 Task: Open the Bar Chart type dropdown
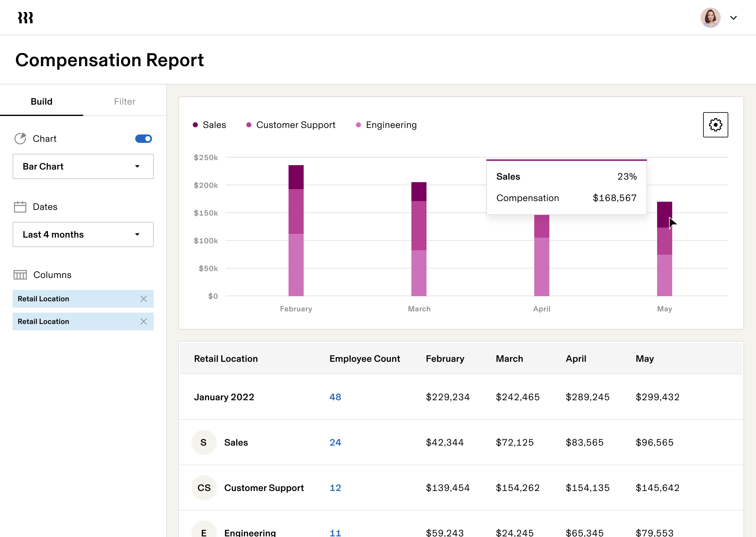[83, 166]
